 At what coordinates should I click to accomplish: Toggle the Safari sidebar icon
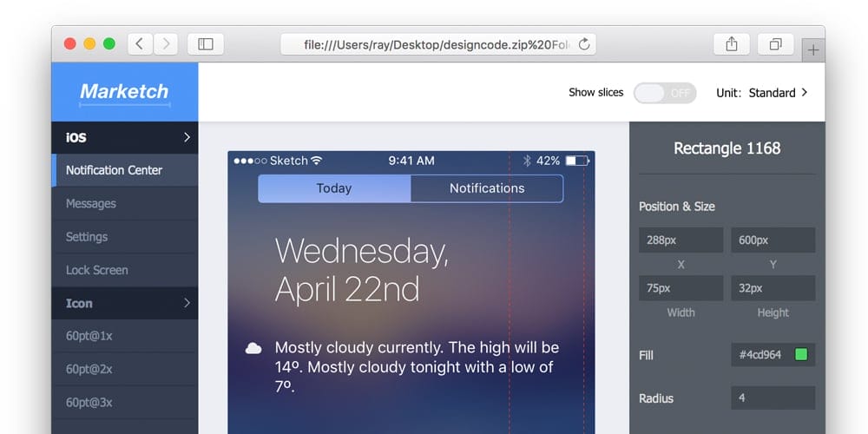click(x=206, y=43)
